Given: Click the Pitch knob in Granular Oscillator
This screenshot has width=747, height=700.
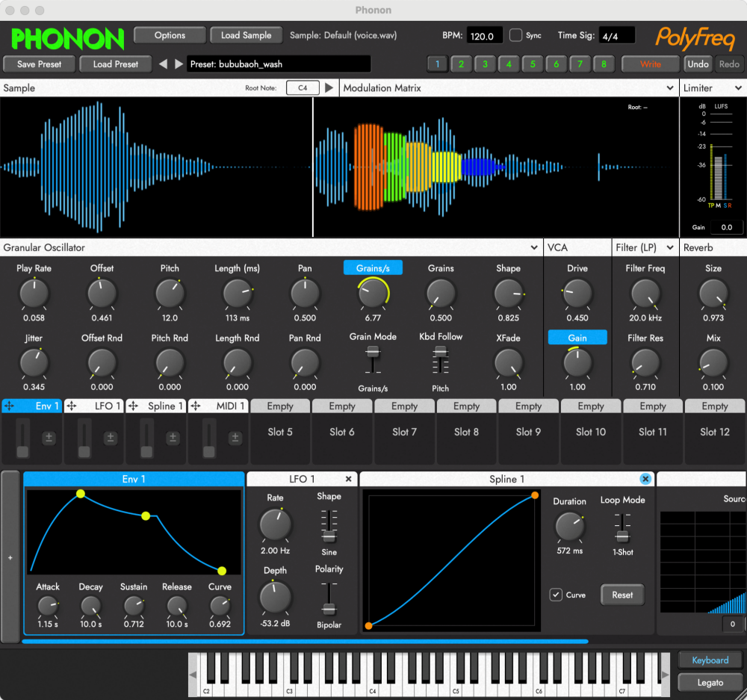Looking at the screenshot, I should (170, 294).
